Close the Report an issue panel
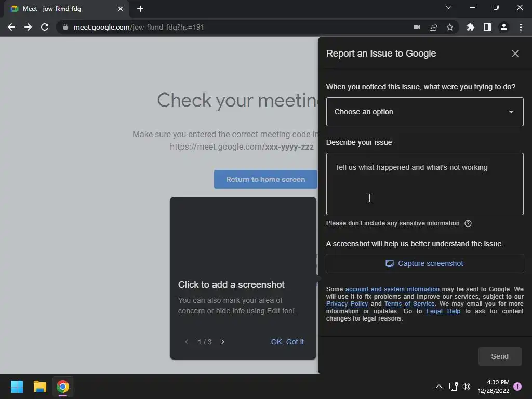 click(515, 54)
